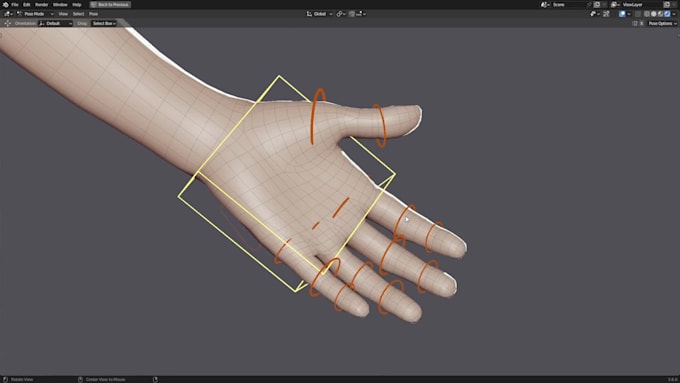Switch to material preview shading
Viewport: 680px width, 383px height.
pos(660,14)
